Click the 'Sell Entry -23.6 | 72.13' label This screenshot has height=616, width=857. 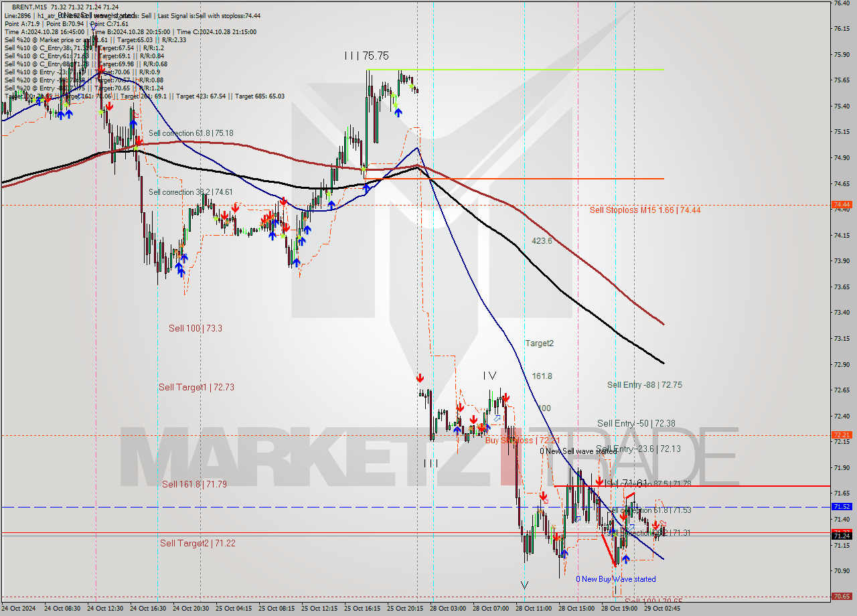pyautogui.click(x=638, y=449)
